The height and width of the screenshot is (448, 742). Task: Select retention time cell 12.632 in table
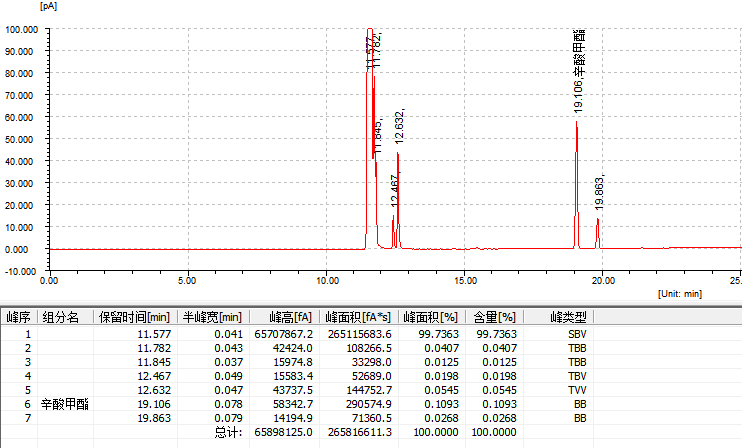pos(155,389)
